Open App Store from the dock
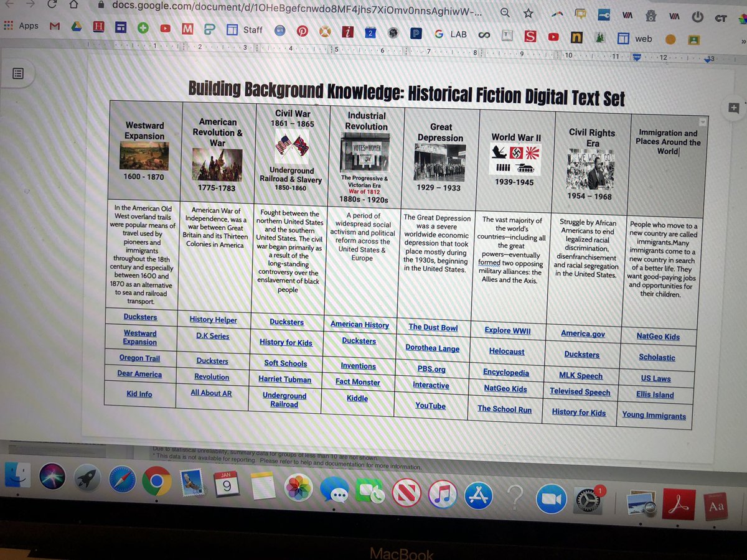Image resolution: width=747 pixels, height=560 pixels. (479, 495)
